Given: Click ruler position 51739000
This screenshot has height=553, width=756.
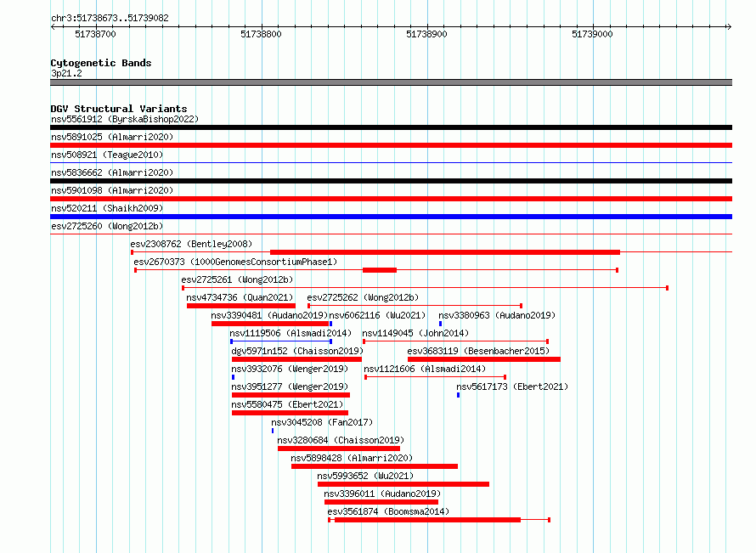Looking at the screenshot, I should pos(592,34).
